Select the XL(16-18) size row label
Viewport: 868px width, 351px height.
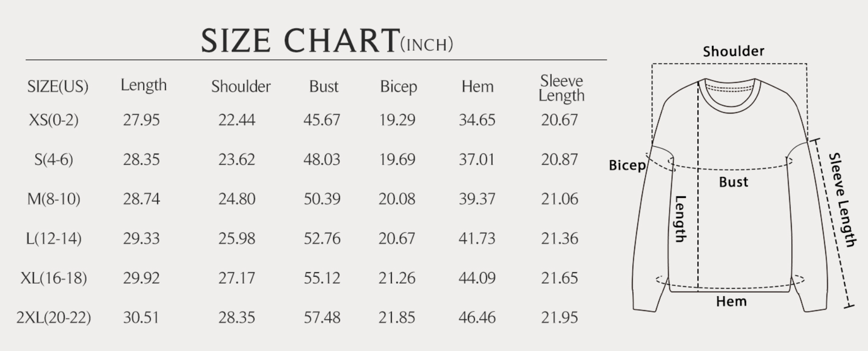click(53, 278)
